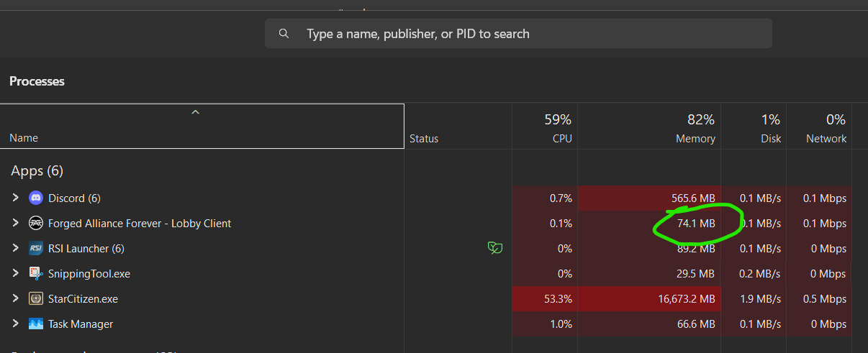Click the StarCitizen.exe icon
The height and width of the screenshot is (353, 868).
tap(36, 298)
